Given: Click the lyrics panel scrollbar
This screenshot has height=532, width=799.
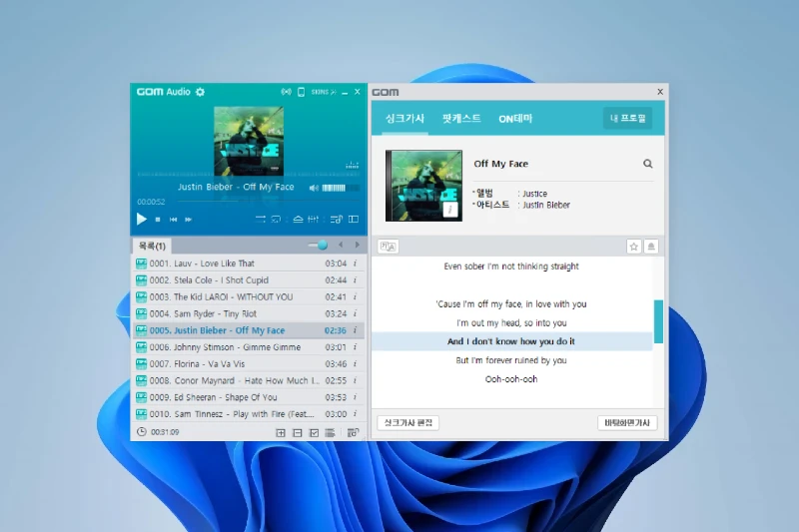Looking at the screenshot, I should pyautogui.click(x=658, y=321).
